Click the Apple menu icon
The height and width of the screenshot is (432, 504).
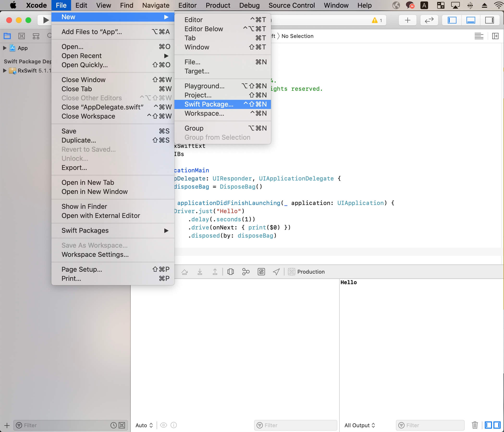tap(13, 5)
